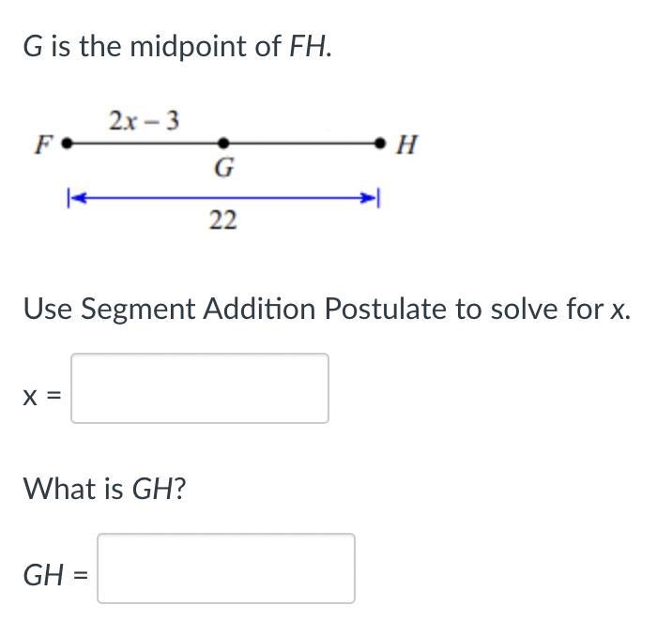Click the 'What is GH?' question text
Screen dimensions: 672x636
coord(104,489)
